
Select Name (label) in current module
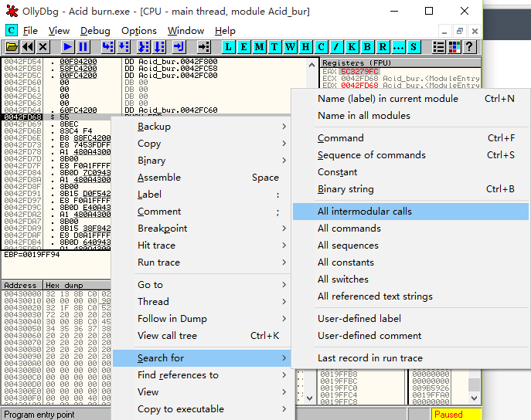click(x=410, y=98)
